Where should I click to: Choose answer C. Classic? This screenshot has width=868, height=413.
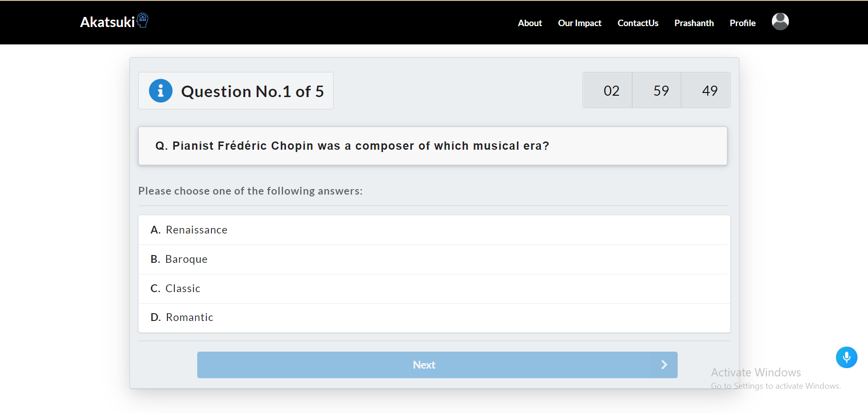point(434,288)
